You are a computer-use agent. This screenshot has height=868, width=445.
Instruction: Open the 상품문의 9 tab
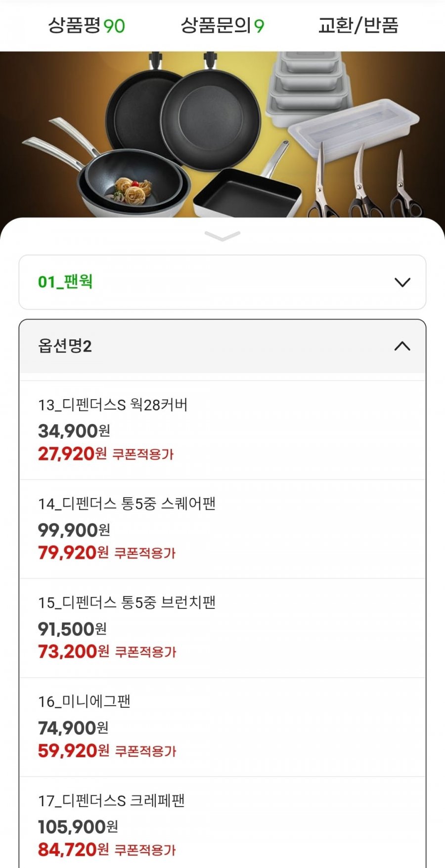point(222,26)
